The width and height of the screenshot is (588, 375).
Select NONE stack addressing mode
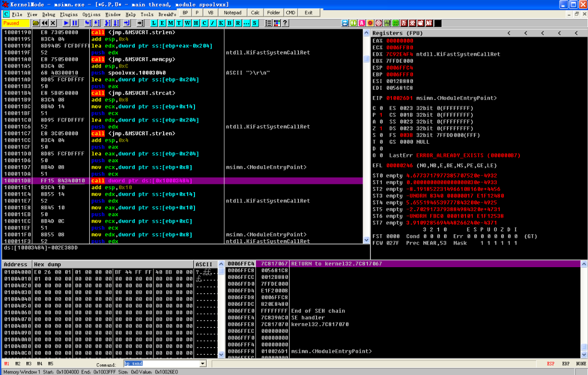point(581,364)
